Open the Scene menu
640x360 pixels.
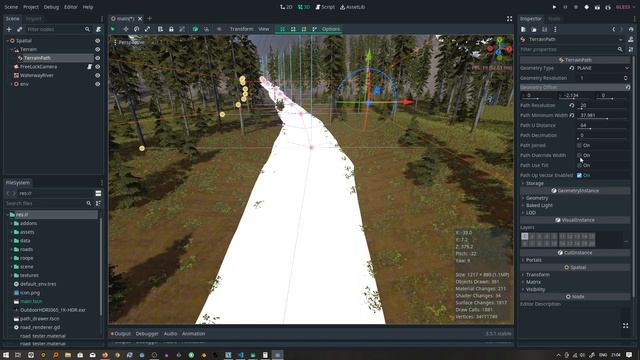(11, 7)
